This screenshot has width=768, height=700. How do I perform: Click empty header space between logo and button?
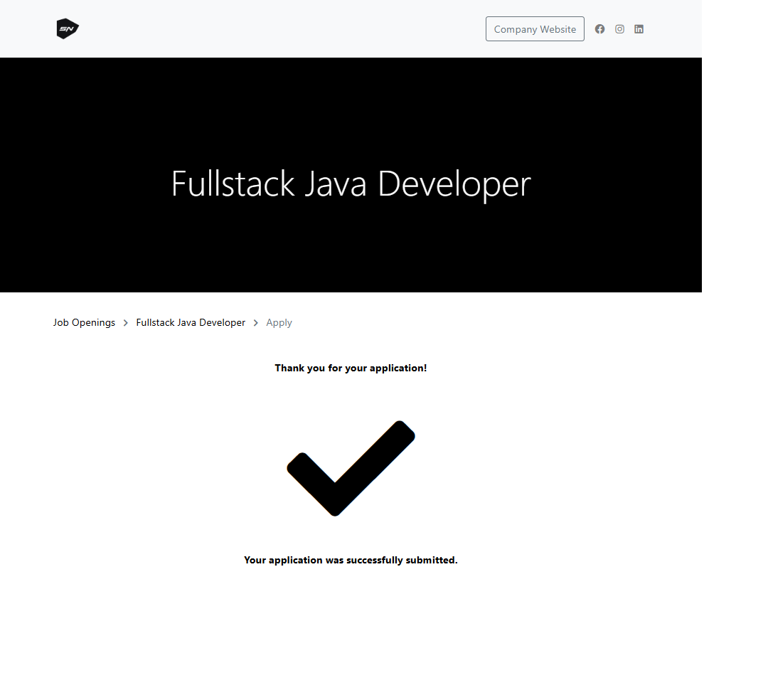pos(284,29)
